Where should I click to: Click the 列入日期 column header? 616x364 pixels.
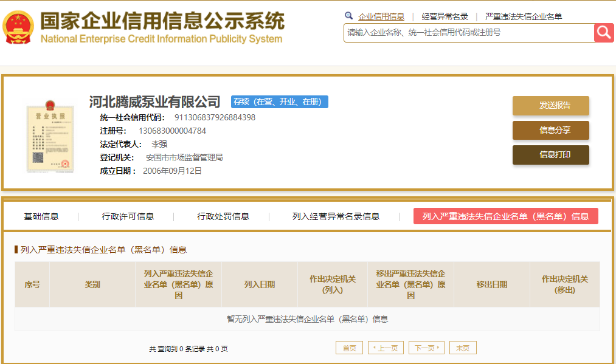259,284
